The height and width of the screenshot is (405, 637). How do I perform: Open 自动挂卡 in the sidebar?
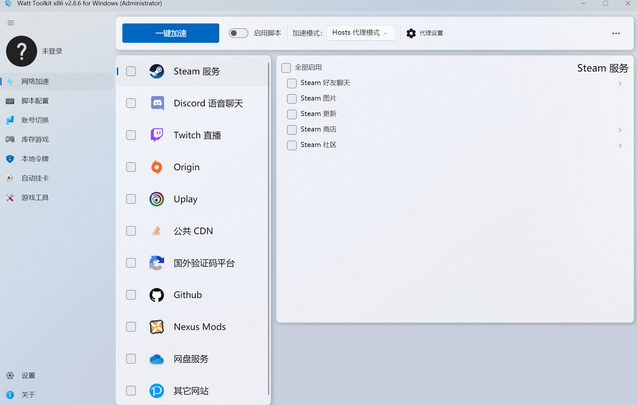57,178
